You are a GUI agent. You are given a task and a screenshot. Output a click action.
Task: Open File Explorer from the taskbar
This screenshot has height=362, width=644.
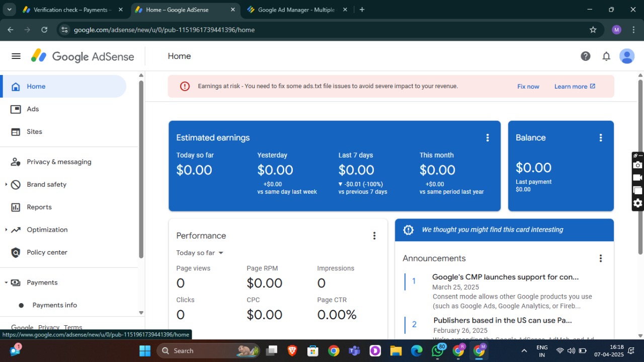click(396, 350)
